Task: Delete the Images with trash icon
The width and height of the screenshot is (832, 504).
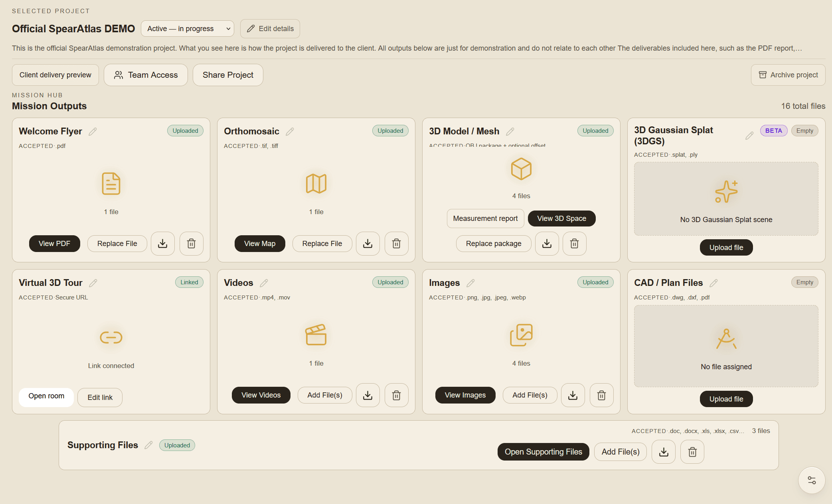Action: tap(602, 395)
